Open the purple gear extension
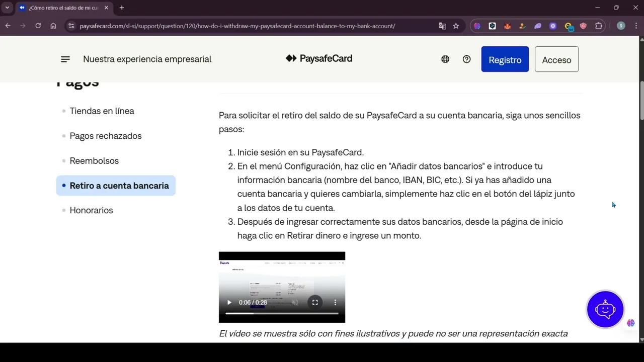Image resolution: width=644 pixels, height=362 pixels. click(553, 26)
